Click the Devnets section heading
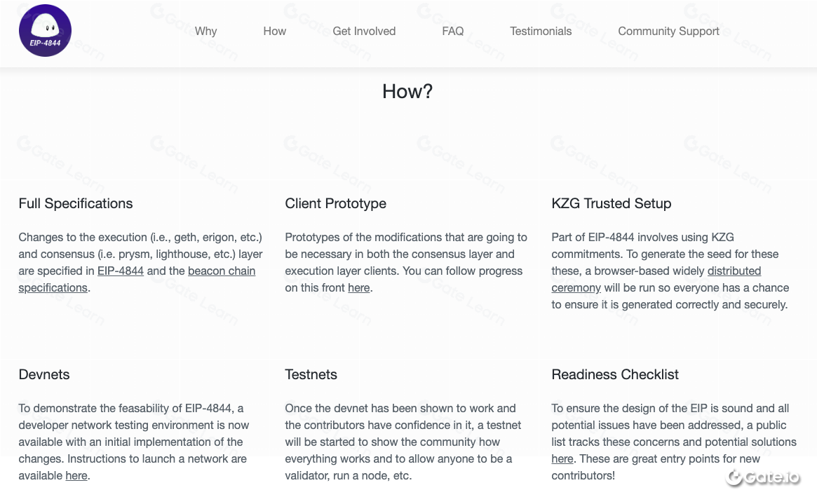 (43, 375)
